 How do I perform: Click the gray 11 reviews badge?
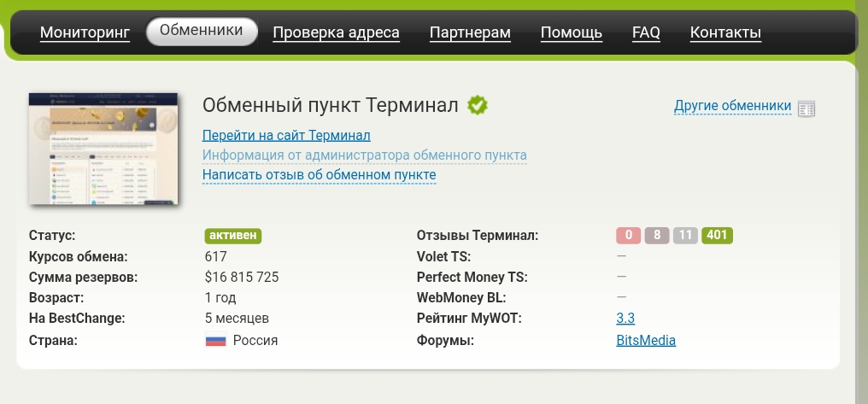pos(685,235)
